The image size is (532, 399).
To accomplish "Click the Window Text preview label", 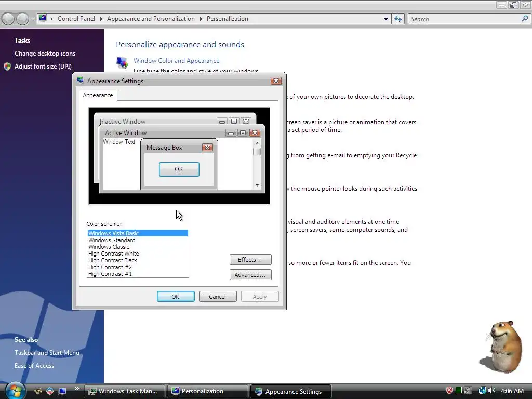I will (x=119, y=142).
